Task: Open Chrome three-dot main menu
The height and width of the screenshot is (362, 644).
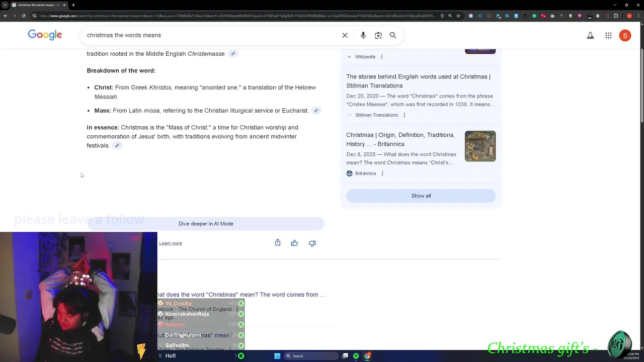Action: tap(638, 16)
